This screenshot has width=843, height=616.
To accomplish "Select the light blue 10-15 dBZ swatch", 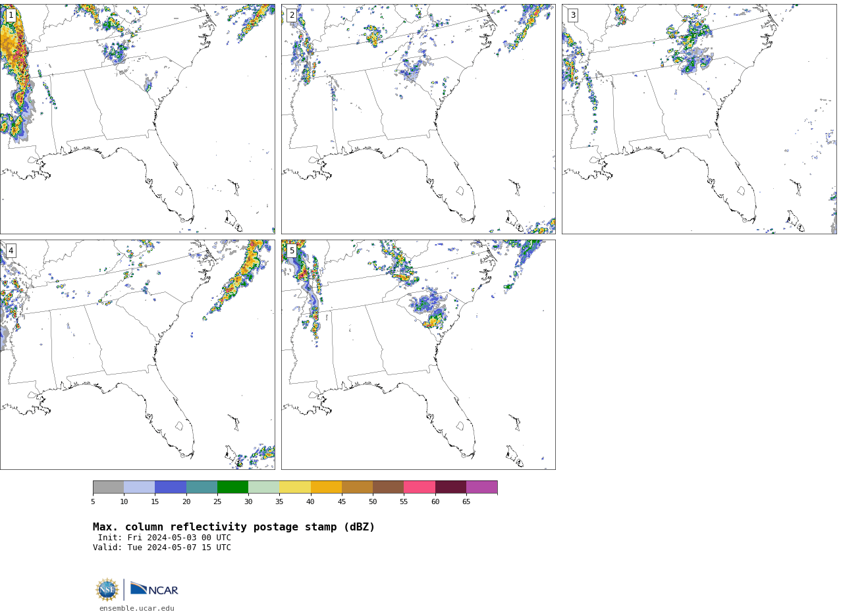I will click(x=140, y=487).
